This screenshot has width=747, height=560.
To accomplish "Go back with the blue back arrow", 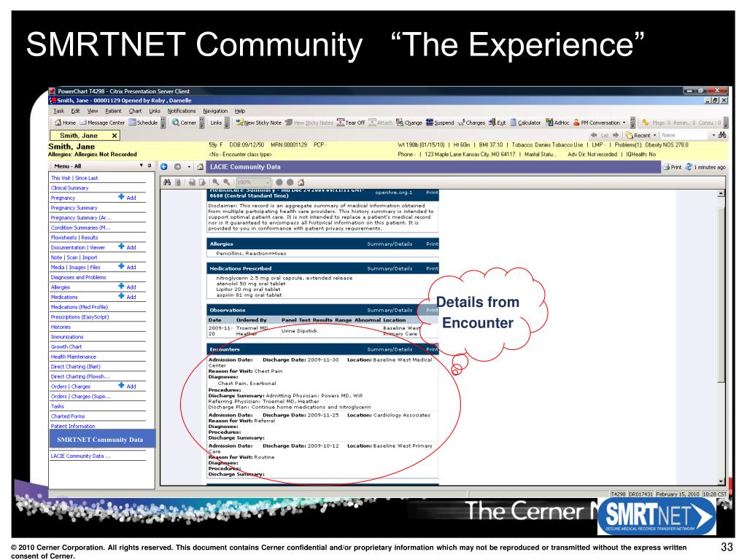I will point(164,167).
